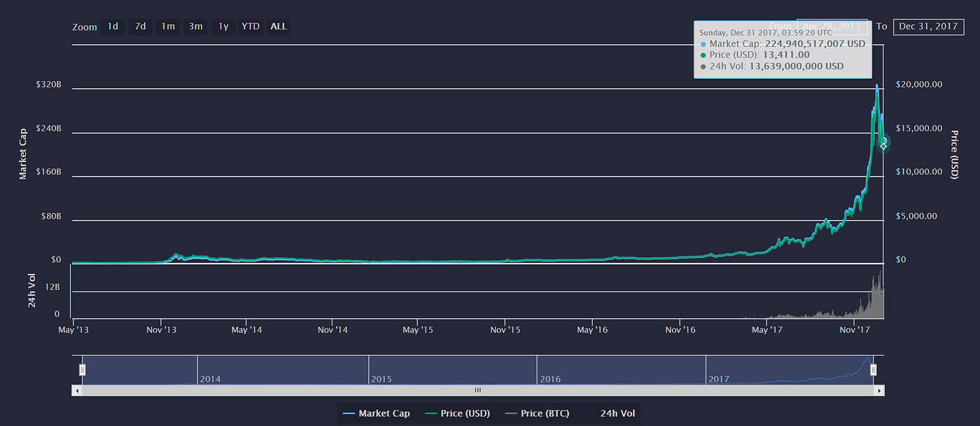Click the $15,000.00 price axis label
Image resolution: width=980 pixels, height=426 pixels.
coord(919,128)
